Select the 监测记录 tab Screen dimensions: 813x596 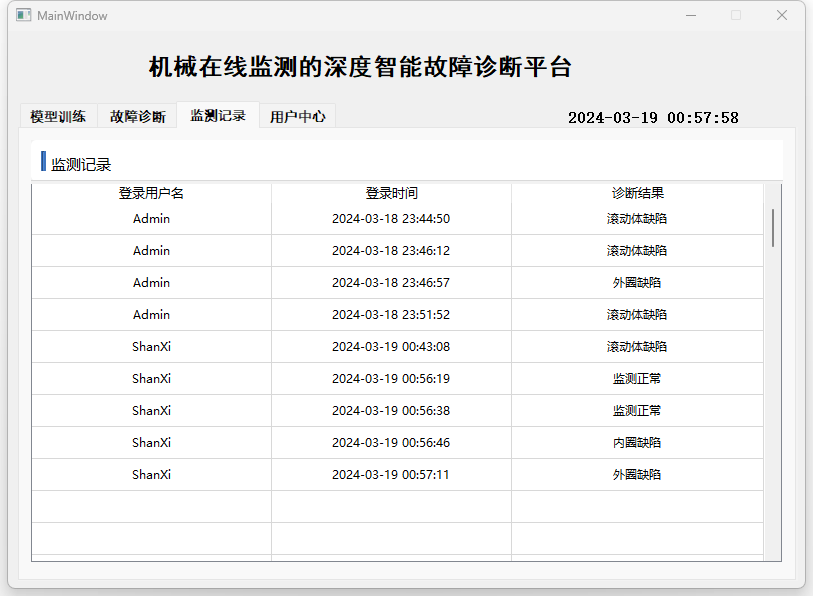coord(218,115)
